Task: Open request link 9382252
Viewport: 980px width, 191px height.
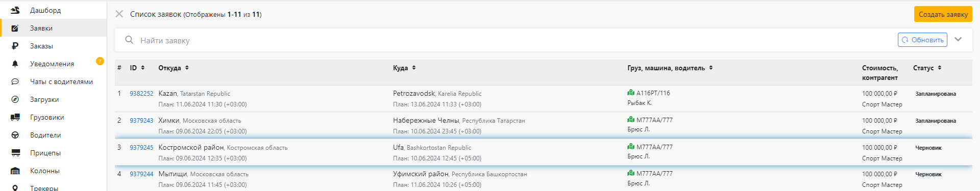Action: (141, 94)
